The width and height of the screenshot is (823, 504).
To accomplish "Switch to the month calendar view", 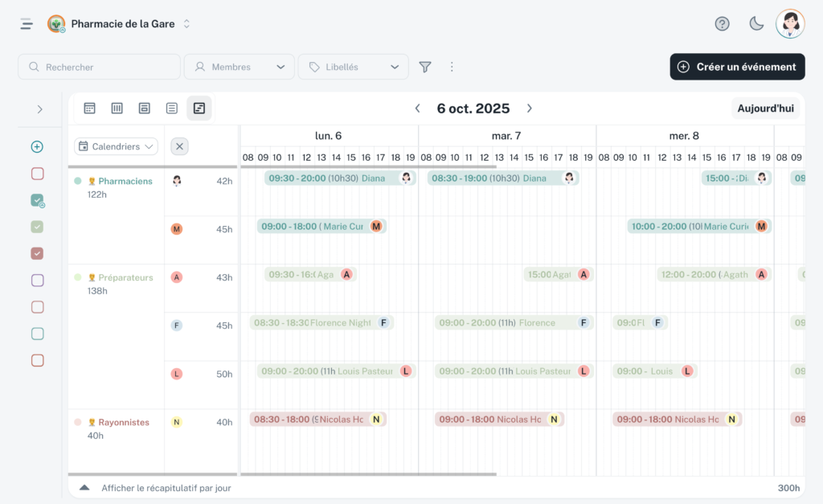I will click(x=89, y=108).
